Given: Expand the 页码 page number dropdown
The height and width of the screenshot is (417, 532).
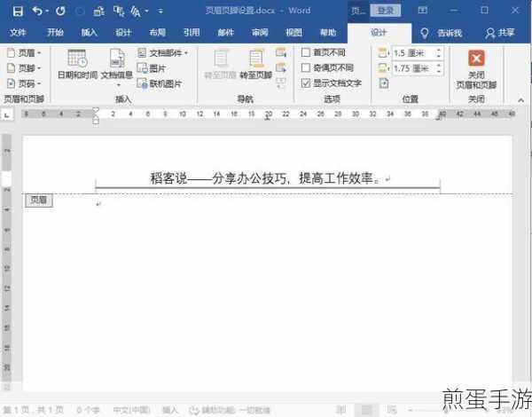Looking at the screenshot, I should [x=24, y=83].
